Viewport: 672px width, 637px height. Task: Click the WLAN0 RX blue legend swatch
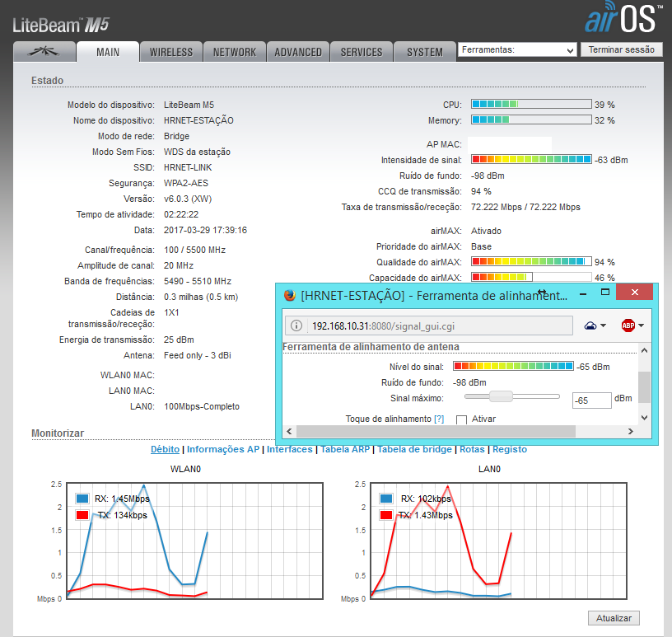pos(82,499)
